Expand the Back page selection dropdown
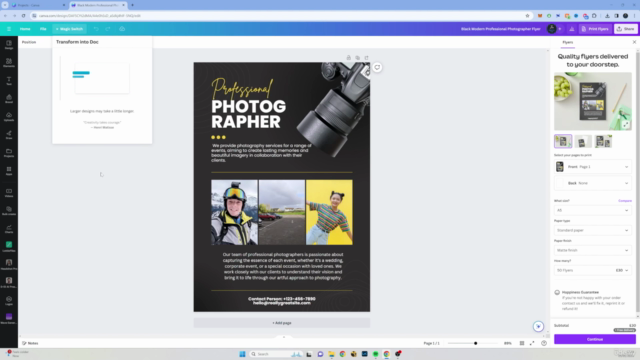The height and width of the screenshot is (360, 640). coord(593,183)
